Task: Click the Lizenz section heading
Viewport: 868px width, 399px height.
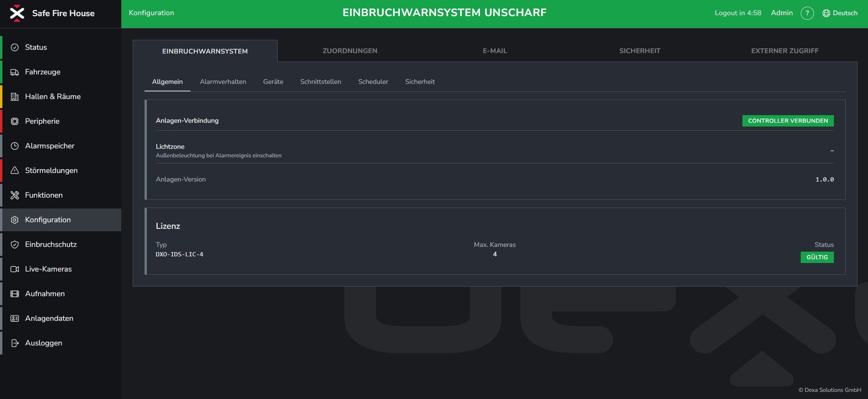Action: [168, 226]
